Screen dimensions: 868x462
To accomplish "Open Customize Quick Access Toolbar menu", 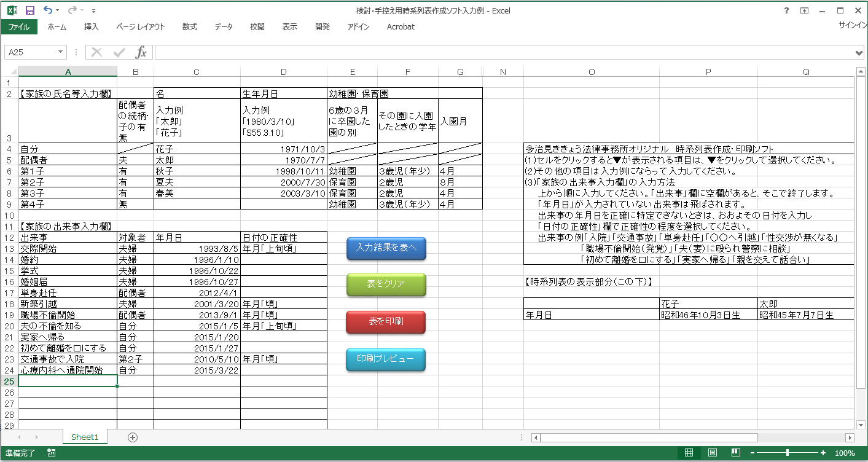I will (94, 10).
